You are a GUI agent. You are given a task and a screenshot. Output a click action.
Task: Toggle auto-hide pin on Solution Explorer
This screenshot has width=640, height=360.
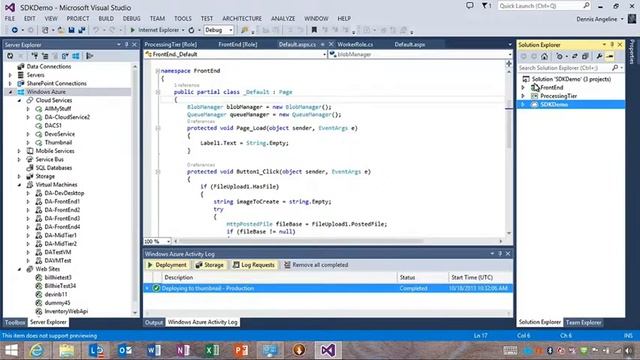coord(612,44)
